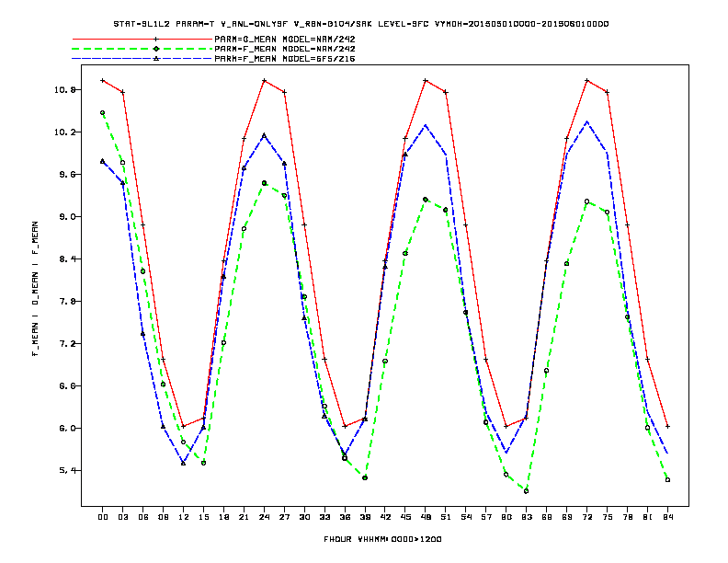The height and width of the screenshot is (563, 728).
Task: Click the plus marker in the red legend line
Action: click(156, 39)
